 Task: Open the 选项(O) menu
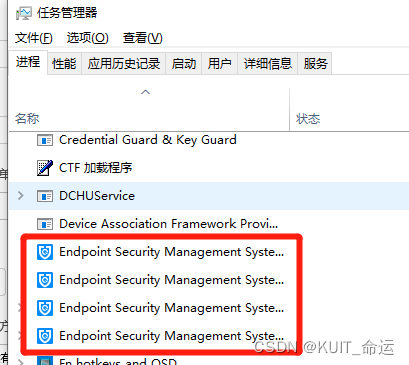click(x=88, y=38)
